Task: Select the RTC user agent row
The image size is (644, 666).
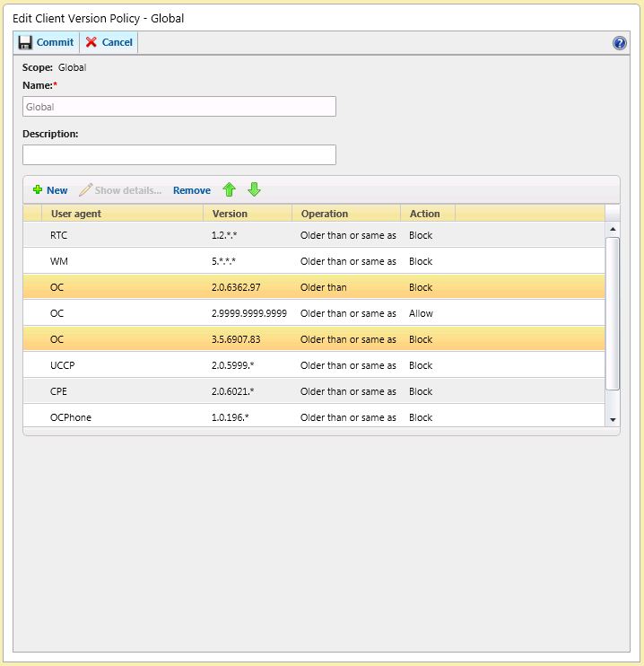Action: [314, 235]
